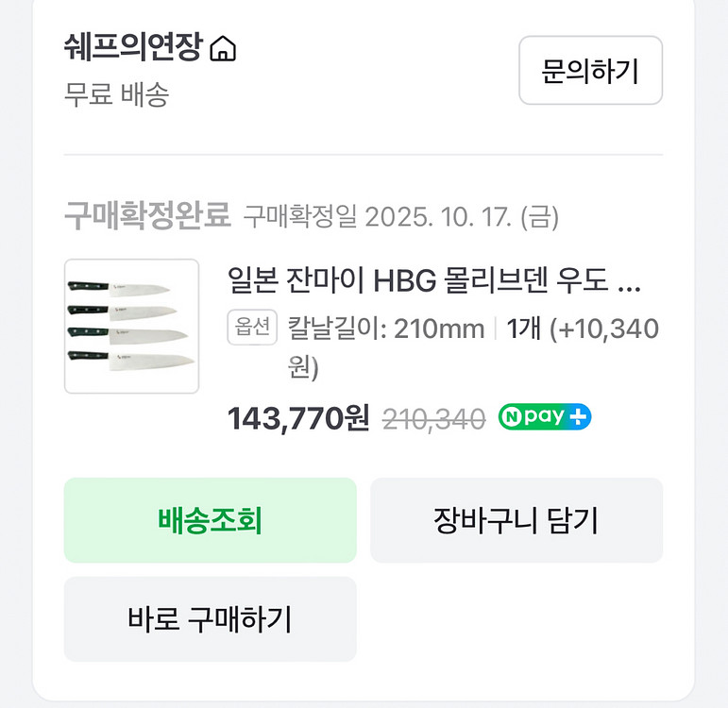The height and width of the screenshot is (708, 728).
Task: Tap the 옵션 label badge
Action: 252,328
